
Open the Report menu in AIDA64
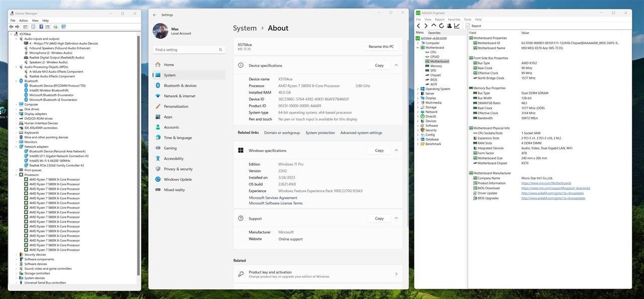[x=440, y=20]
